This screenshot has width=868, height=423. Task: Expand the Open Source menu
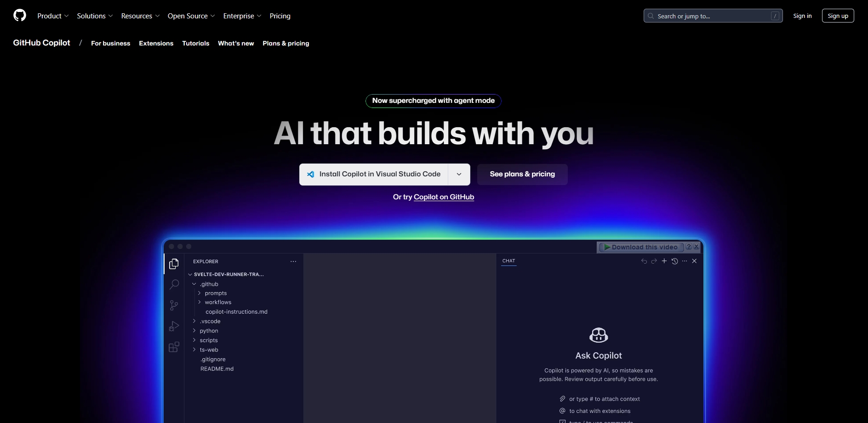tap(191, 16)
